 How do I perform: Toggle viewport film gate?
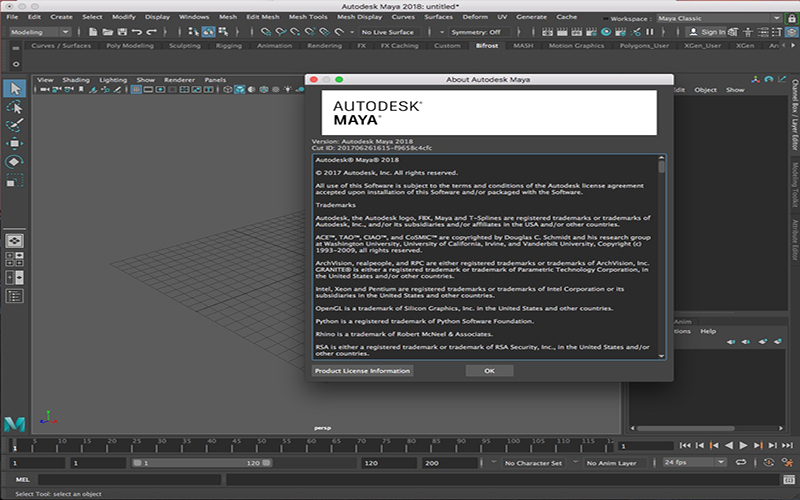[x=148, y=89]
